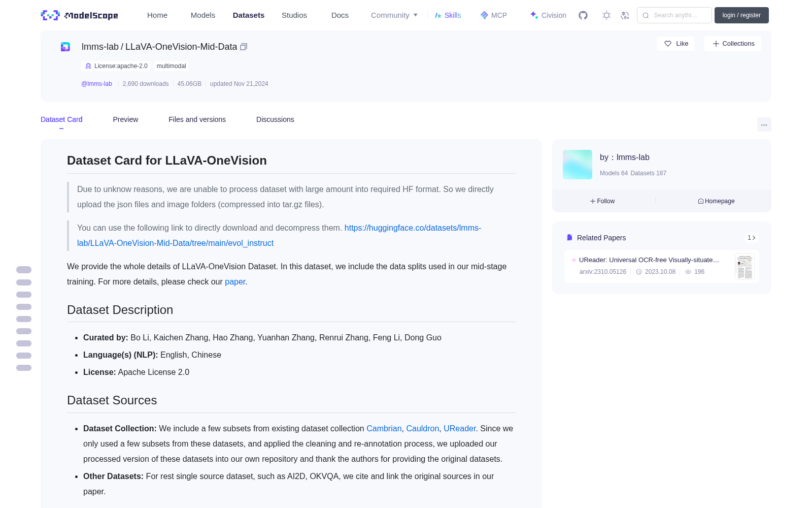
Task: Click the lmms-lab gradient avatar thumbnail
Action: 578,165
